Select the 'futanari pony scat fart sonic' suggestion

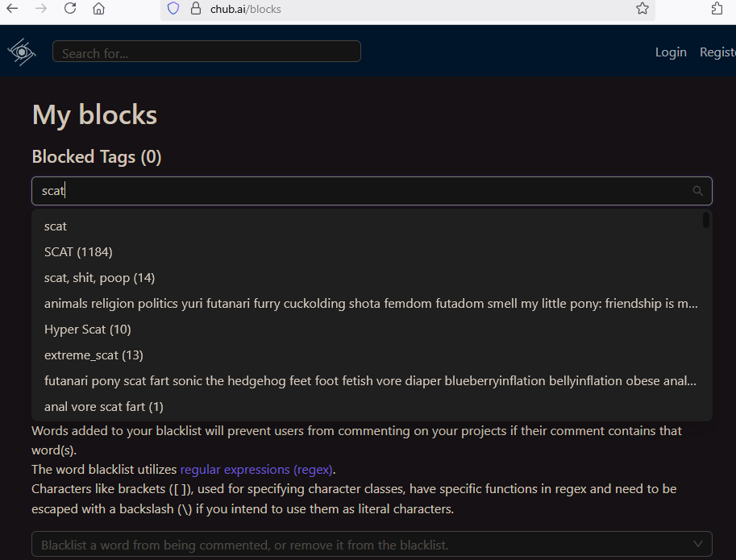(x=372, y=381)
